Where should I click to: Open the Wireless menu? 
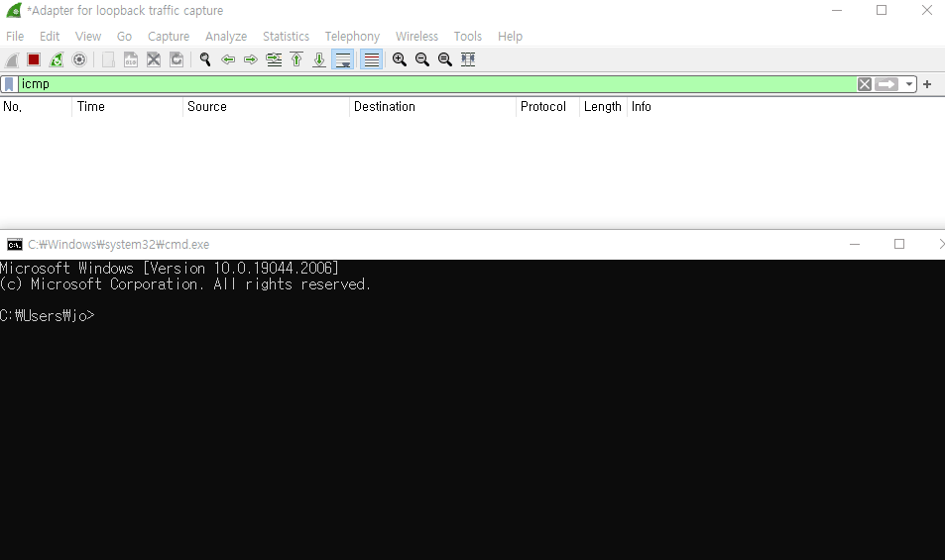(x=416, y=36)
